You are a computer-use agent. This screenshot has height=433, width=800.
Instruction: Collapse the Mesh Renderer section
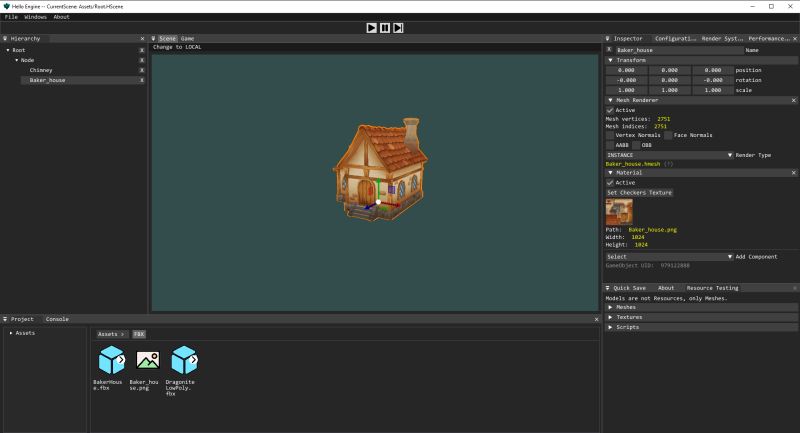pyautogui.click(x=610, y=100)
